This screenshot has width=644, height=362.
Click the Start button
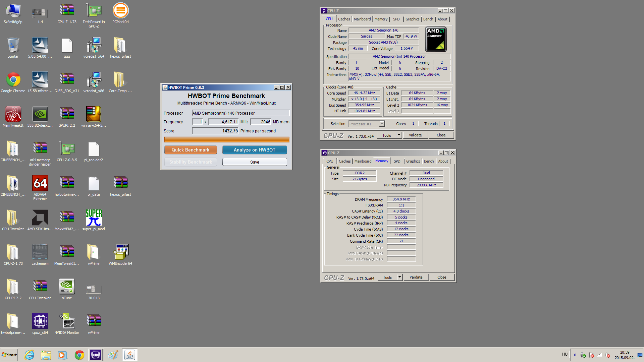coord(9,355)
